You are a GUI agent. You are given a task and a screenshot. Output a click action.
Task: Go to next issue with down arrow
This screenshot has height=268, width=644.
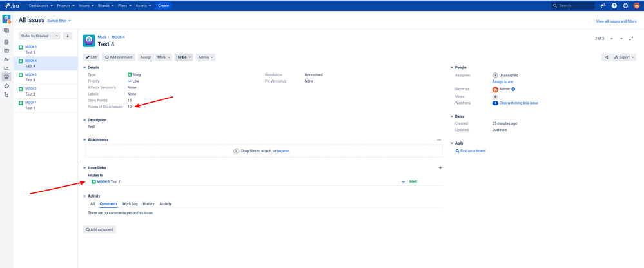[621, 39]
